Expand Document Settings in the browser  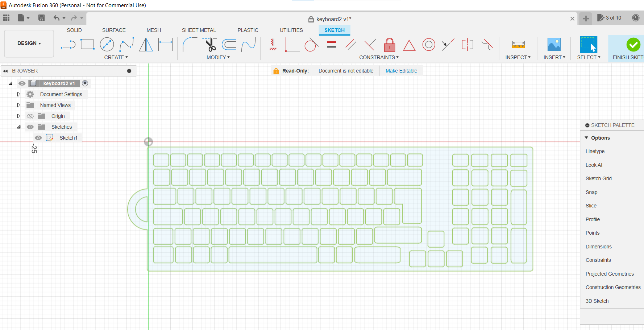click(18, 94)
